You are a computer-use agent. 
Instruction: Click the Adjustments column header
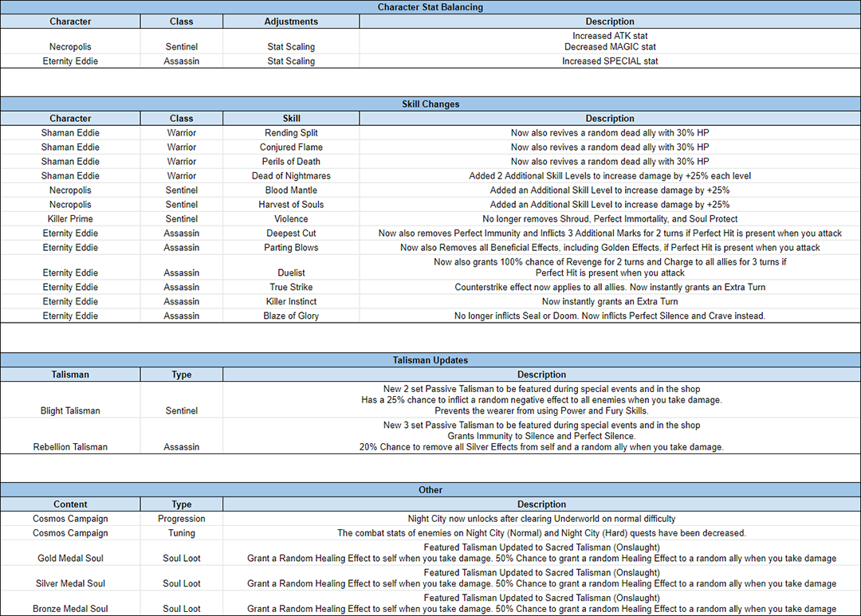291,22
